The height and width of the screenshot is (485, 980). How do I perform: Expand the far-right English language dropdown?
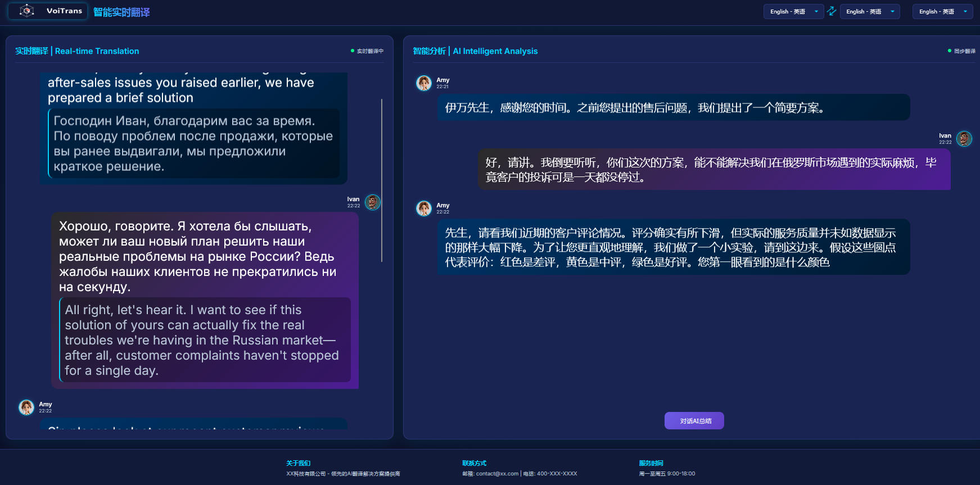942,11
